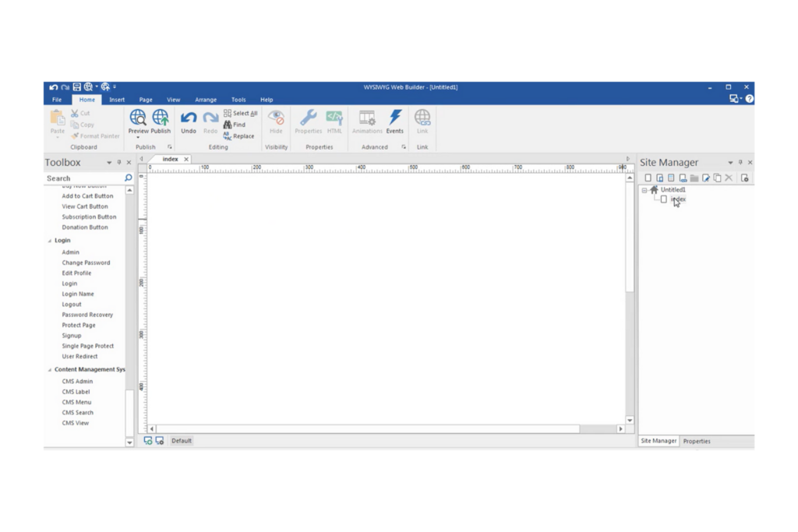Click the Cut scissors button

pyautogui.click(x=80, y=113)
